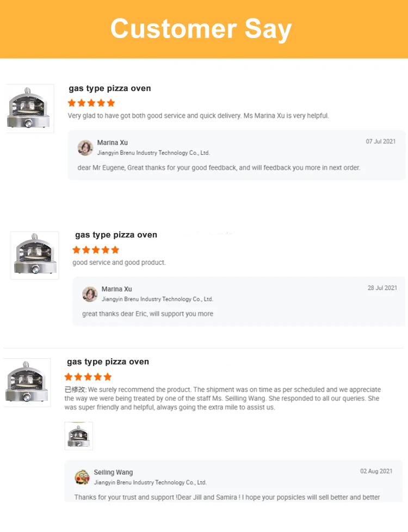408x532 pixels.
Task: Enlarge the small attached photo above Seiling Wang's reply
Action: coord(79,436)
